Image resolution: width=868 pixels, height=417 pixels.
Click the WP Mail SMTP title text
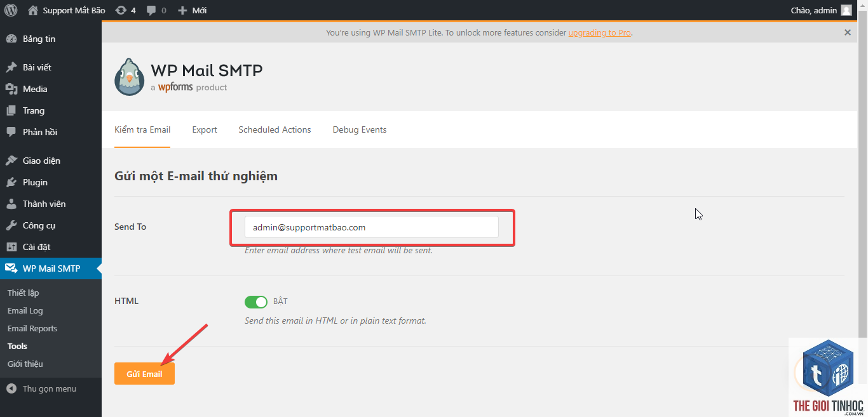pyautogui.click(x=207, y=70)
